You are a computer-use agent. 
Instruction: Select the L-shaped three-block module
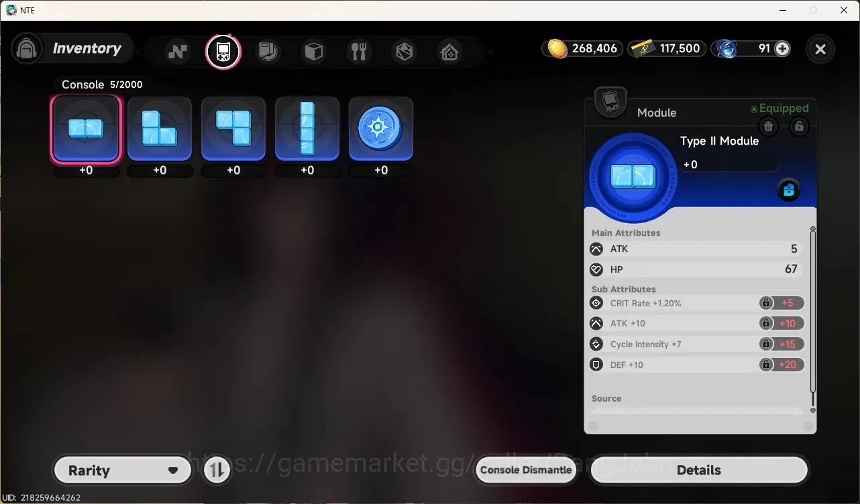click(x=160, y=129)
